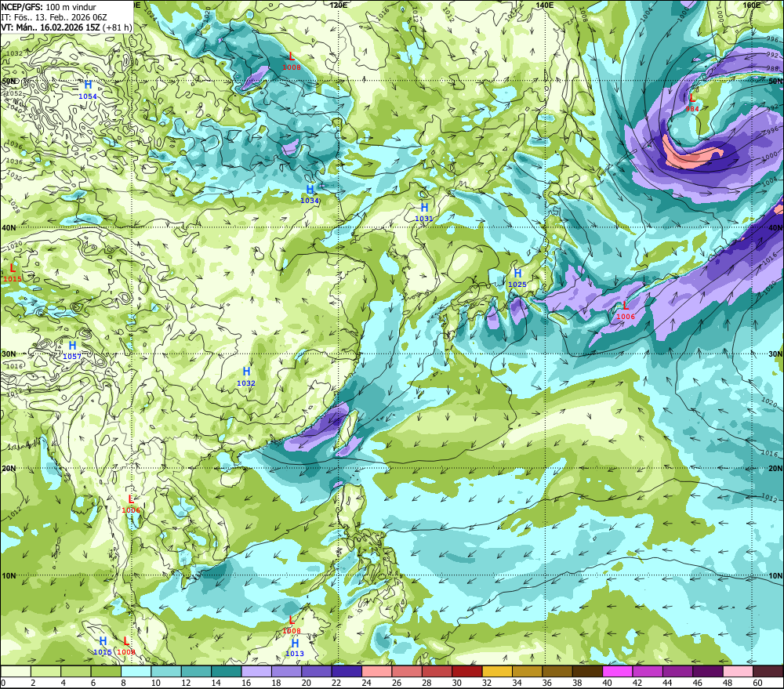Click the H 1034 high-pressure marker

click(310, 194)
